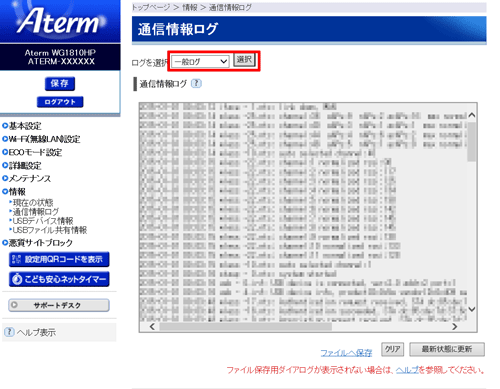Click the QR icon on 設定用QRコードを表示

[x=16, y=259]
